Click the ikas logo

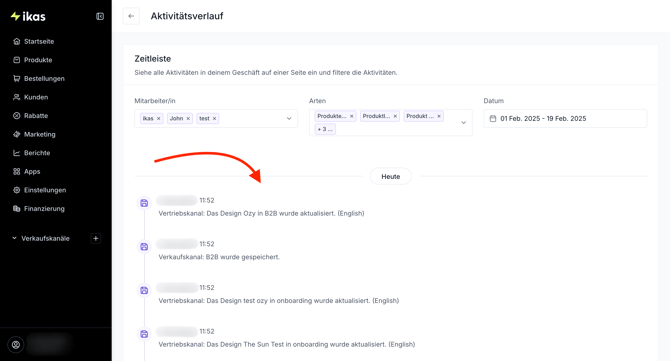click(x=28, y=17)
